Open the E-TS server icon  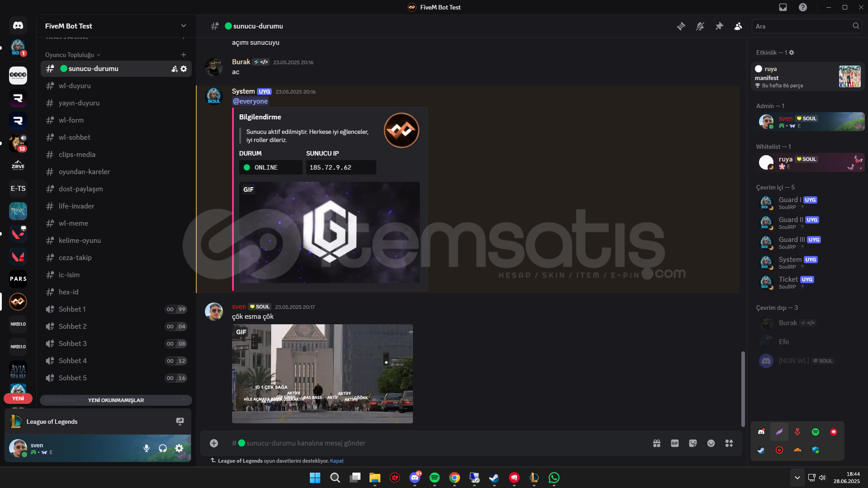click(18, 189)
